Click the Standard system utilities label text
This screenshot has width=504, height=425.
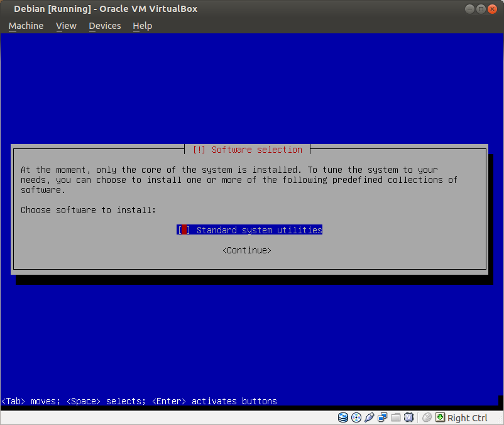click(259, 230)
